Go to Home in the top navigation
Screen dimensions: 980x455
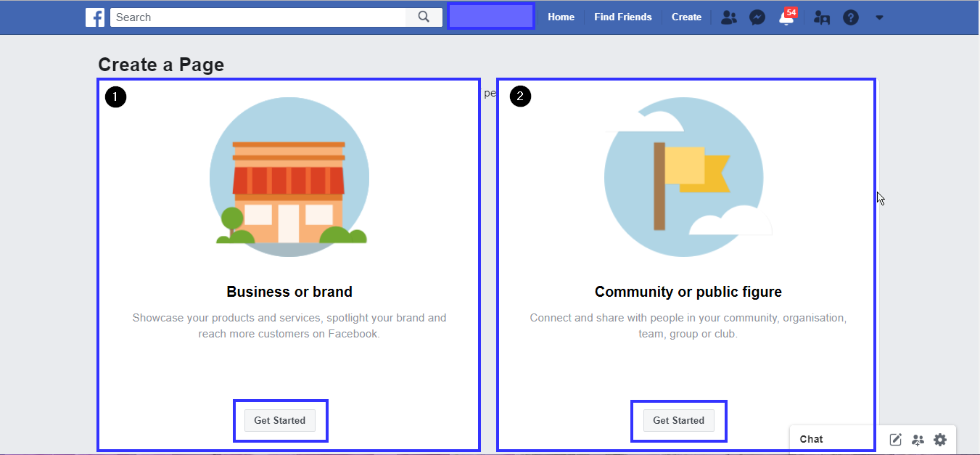561,17
